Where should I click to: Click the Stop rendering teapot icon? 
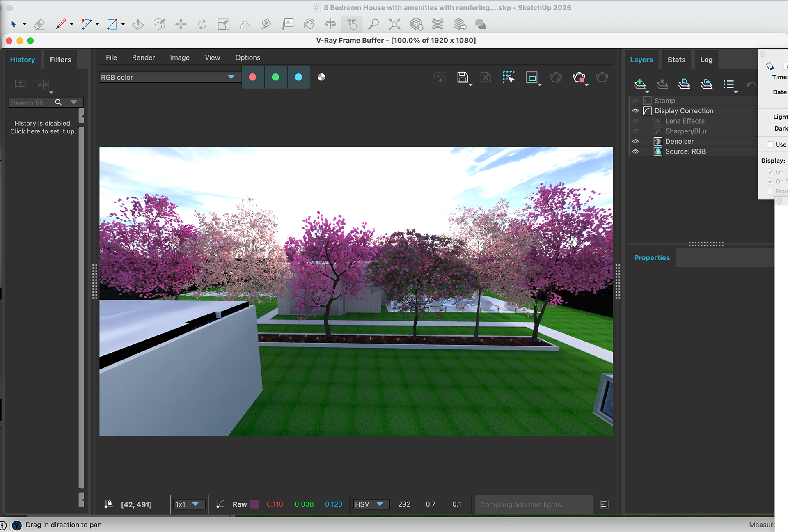[579, 77]
